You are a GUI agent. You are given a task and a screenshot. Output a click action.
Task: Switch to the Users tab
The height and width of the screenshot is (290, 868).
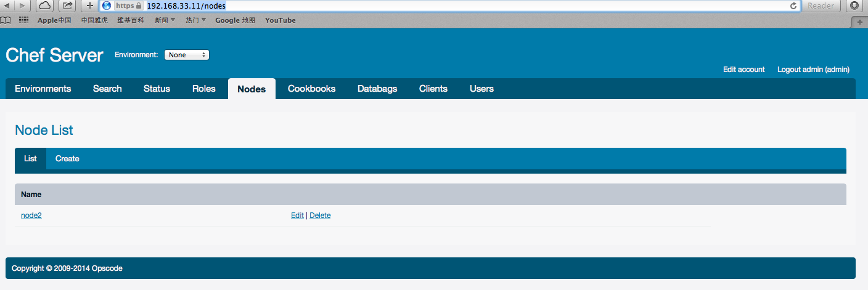[x=481, y=89]
